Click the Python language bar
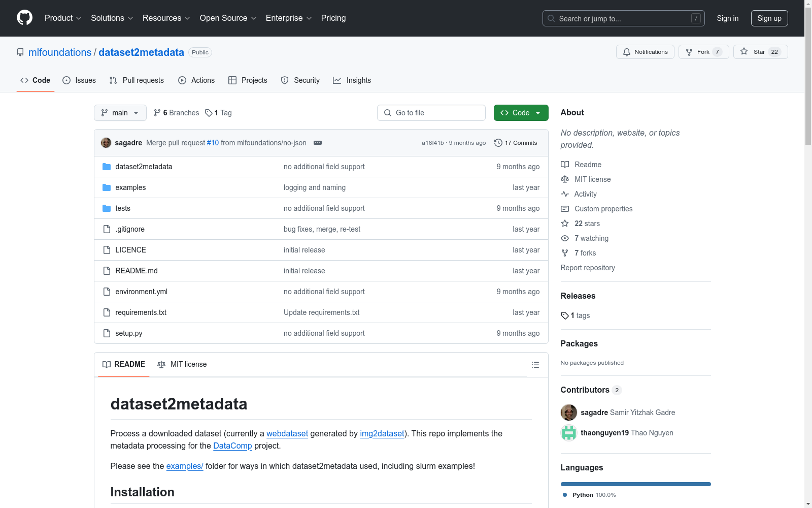The image size is (812, 508). 636,484
